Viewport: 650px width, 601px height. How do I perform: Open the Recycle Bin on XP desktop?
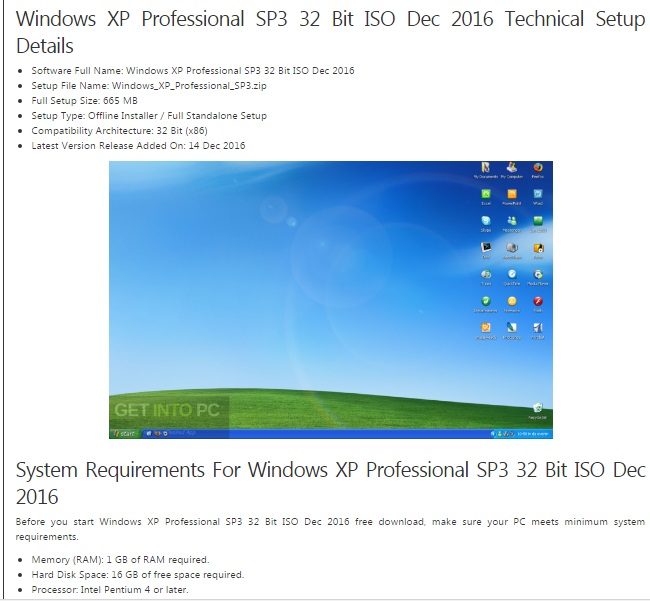[x=538, y=411]
